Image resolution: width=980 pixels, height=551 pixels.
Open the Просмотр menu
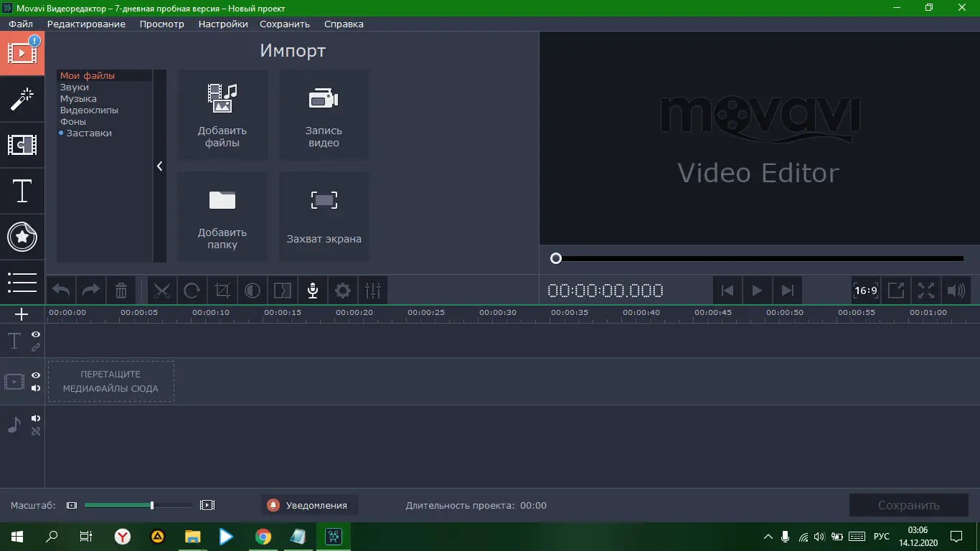pyautogui.click(x=162, y=24)
